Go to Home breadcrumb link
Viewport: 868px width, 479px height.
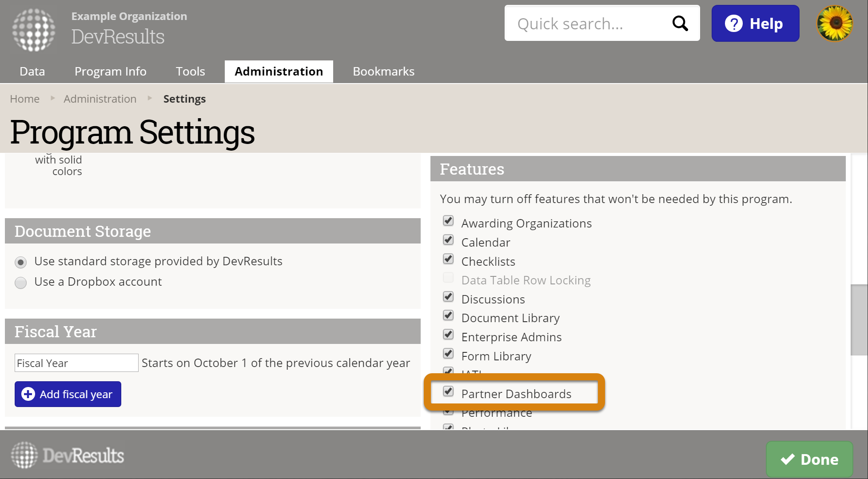[25, 99]
